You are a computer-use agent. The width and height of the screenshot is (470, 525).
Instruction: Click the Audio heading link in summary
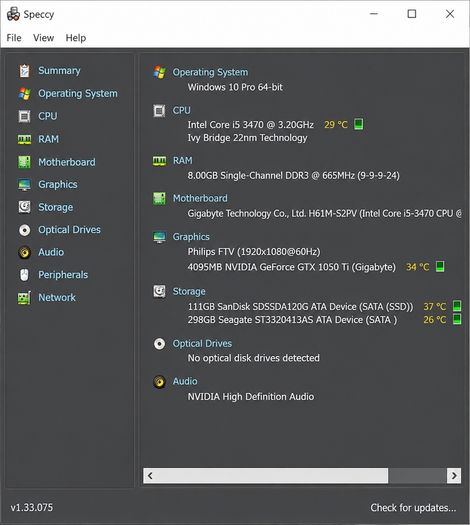click(x=185, y=381)
